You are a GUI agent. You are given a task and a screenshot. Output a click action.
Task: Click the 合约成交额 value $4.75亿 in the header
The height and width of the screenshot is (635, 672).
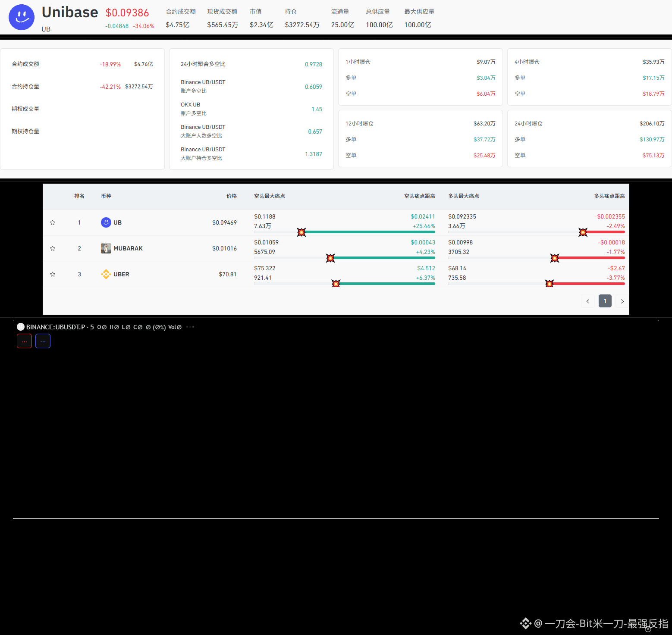tap(178, 25)
